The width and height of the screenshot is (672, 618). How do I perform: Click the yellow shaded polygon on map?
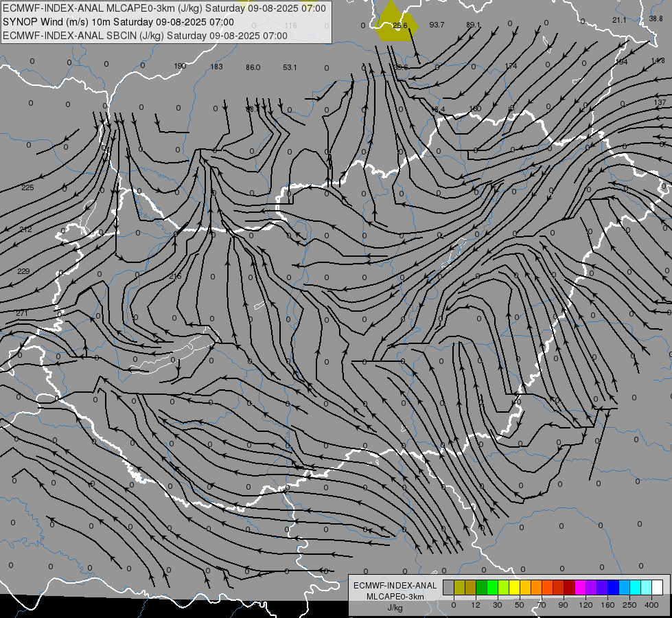(395, 23)
